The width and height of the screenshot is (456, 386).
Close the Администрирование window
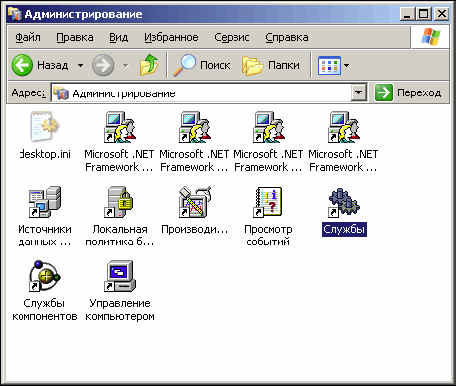click(x=442, y=14)
